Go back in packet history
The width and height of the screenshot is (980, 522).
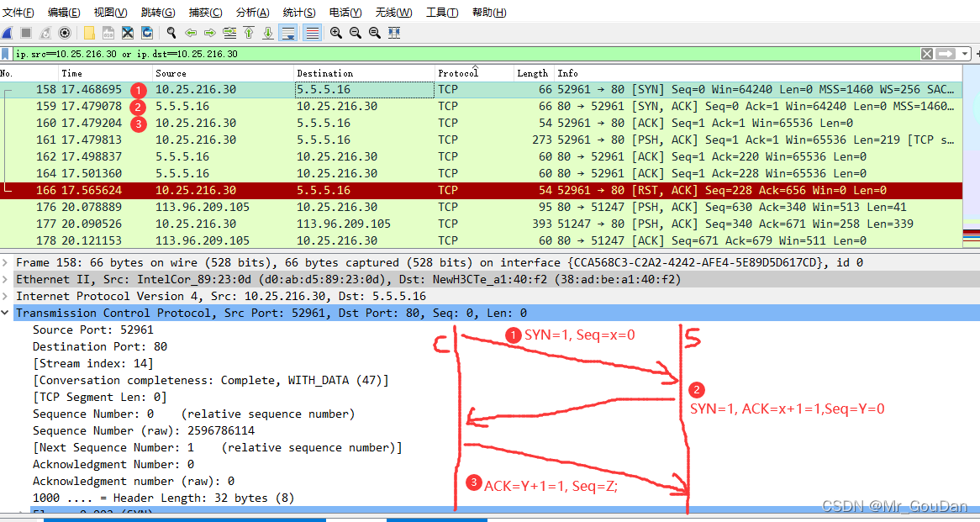[191, 33]
